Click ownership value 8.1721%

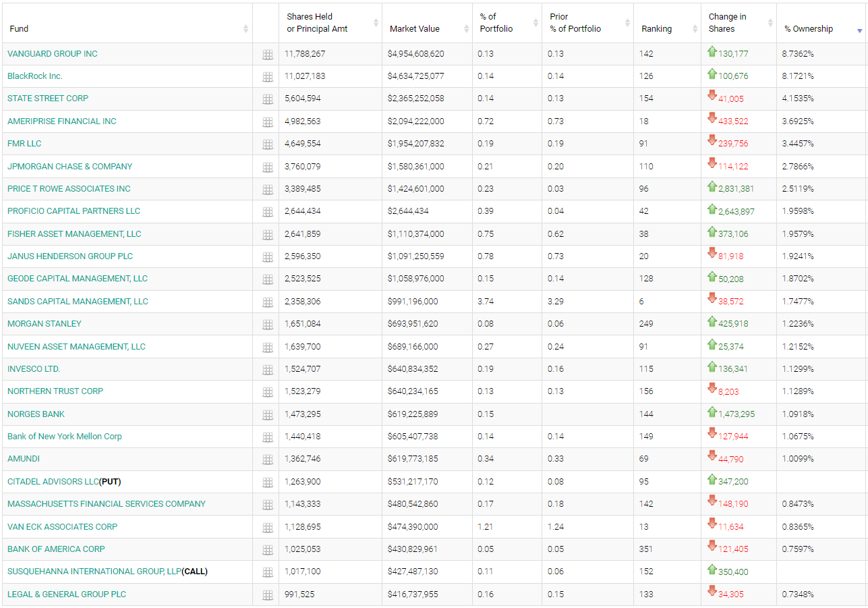(798, 76)
